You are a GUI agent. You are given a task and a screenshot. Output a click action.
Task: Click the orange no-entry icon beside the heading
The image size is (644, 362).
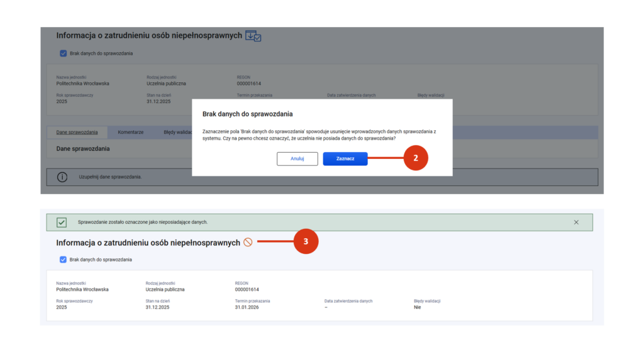pos(248,243)
